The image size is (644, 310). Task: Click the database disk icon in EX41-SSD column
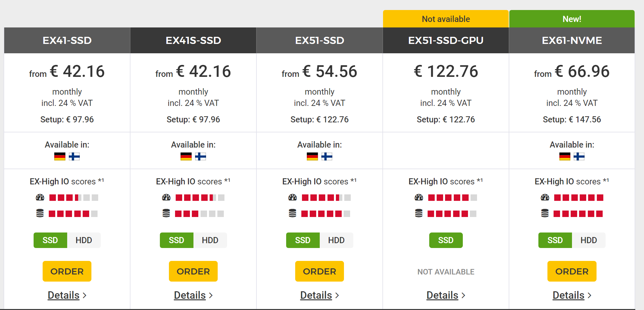tap(40, 213)
